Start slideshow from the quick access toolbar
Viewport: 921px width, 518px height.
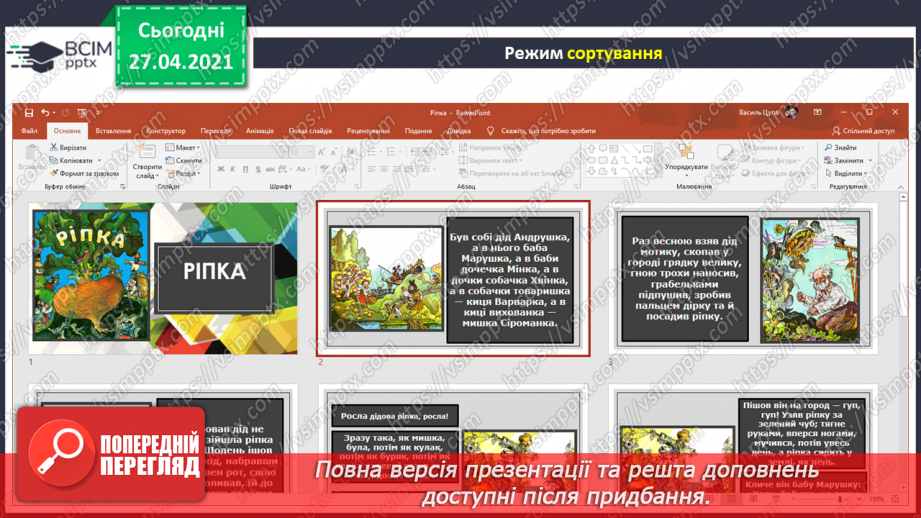(82, 113)
